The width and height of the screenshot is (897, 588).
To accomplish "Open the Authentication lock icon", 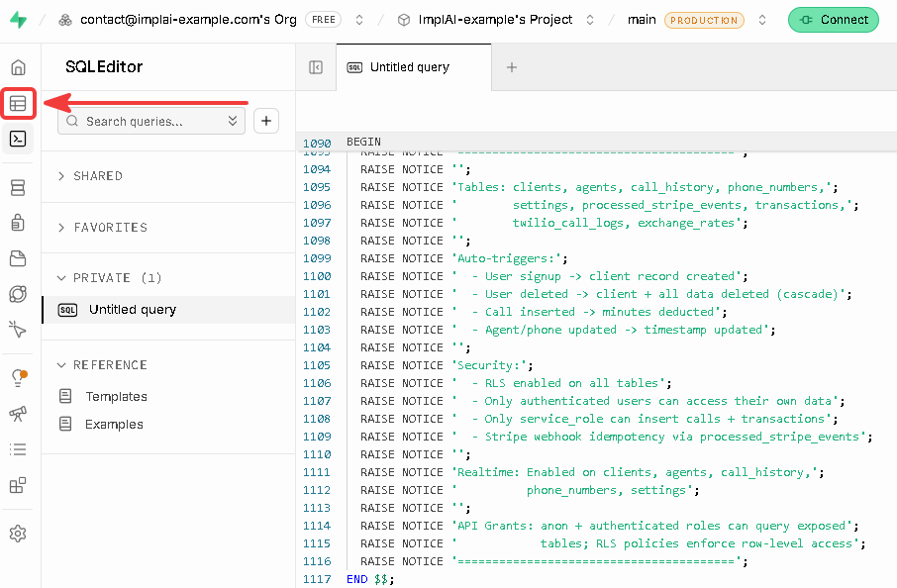I will pos(18,223).
